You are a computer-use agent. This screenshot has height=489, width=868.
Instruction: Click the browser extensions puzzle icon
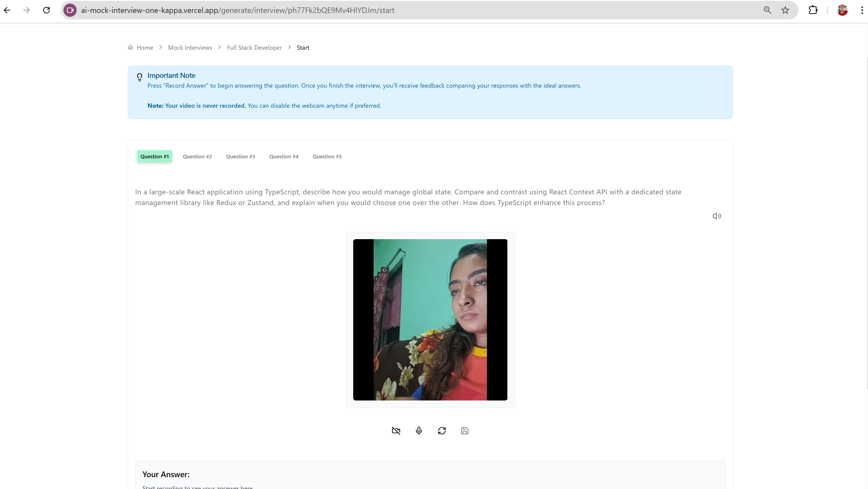tap(813, 10)
